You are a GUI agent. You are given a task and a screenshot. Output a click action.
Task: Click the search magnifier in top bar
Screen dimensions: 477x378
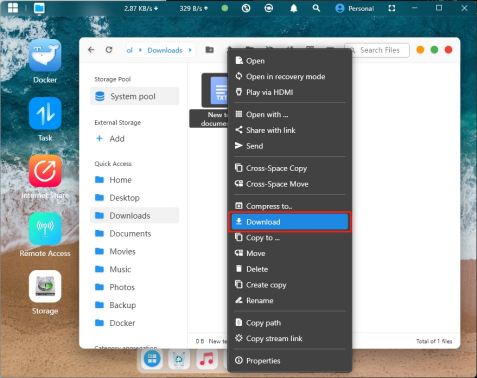tap(316, 8)
